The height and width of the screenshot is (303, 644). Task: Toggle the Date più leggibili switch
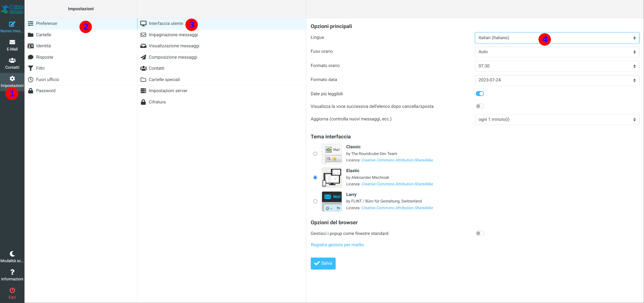(x=480, y=94)
